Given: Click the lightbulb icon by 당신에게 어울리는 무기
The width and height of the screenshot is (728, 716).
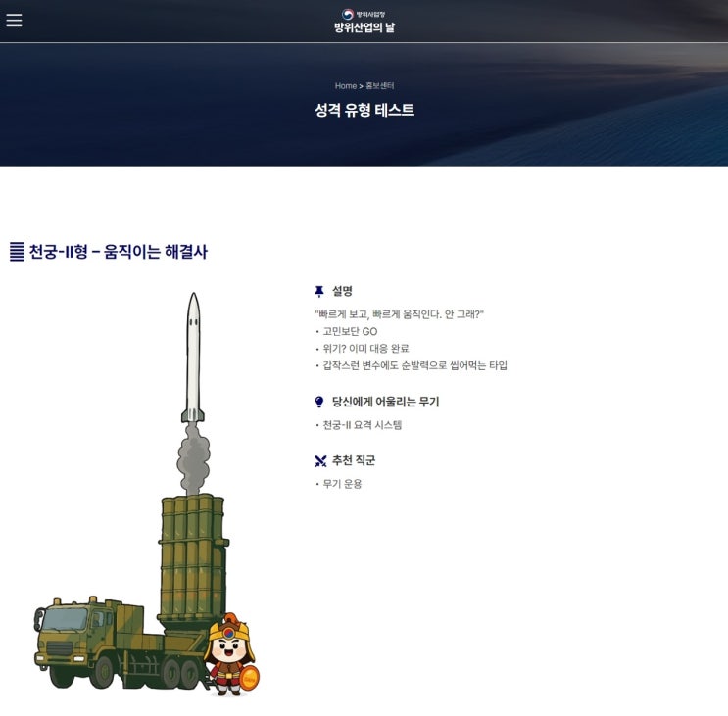Looking at the screenshot, I should pos(319,402).
